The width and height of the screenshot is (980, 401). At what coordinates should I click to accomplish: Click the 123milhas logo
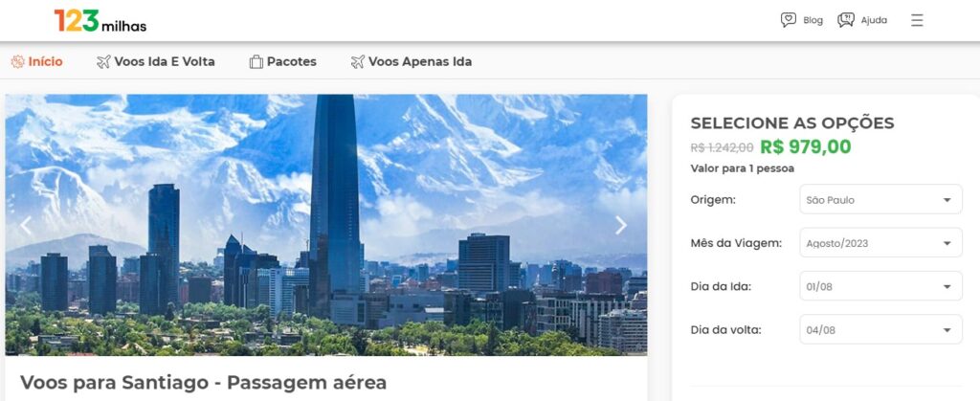pos(100,21)
